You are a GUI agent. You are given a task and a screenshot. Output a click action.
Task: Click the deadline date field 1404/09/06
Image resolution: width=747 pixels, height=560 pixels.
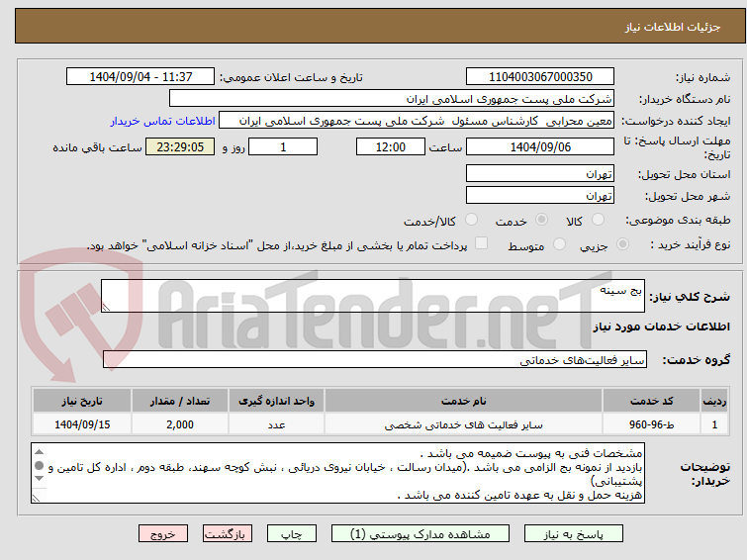point(540,146)
